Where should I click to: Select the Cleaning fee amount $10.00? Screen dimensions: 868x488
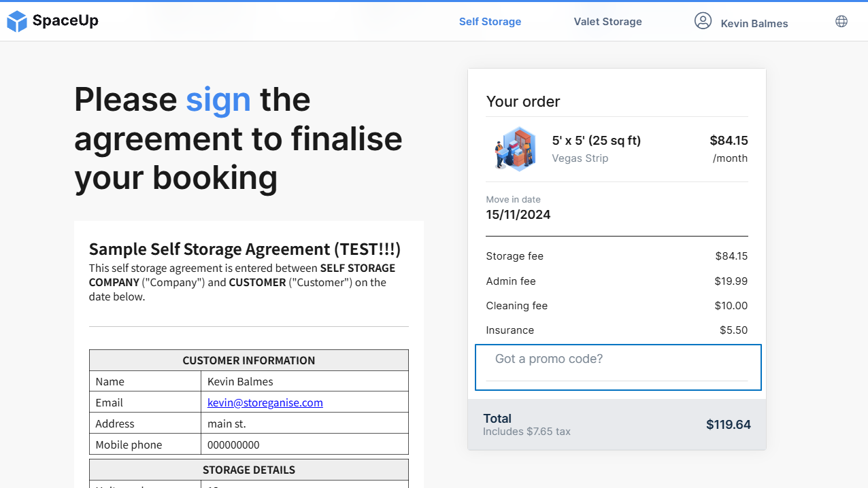[731, 305]
